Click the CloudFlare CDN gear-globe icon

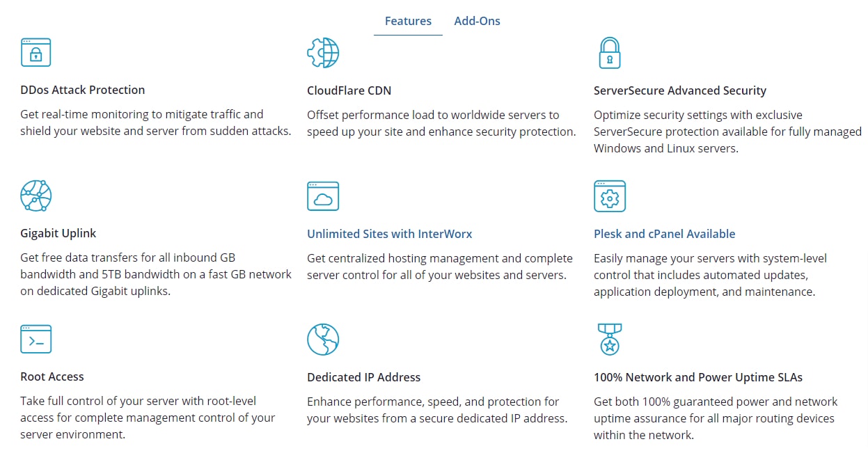[x=323, y=52]
